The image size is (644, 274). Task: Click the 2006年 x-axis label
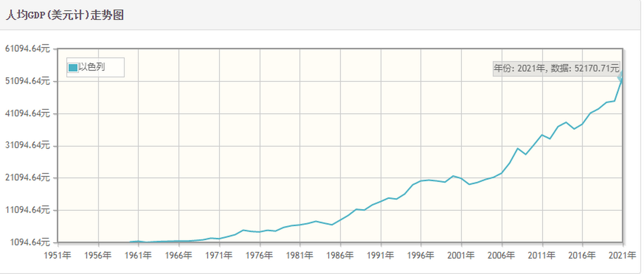(x=501, y=255)
